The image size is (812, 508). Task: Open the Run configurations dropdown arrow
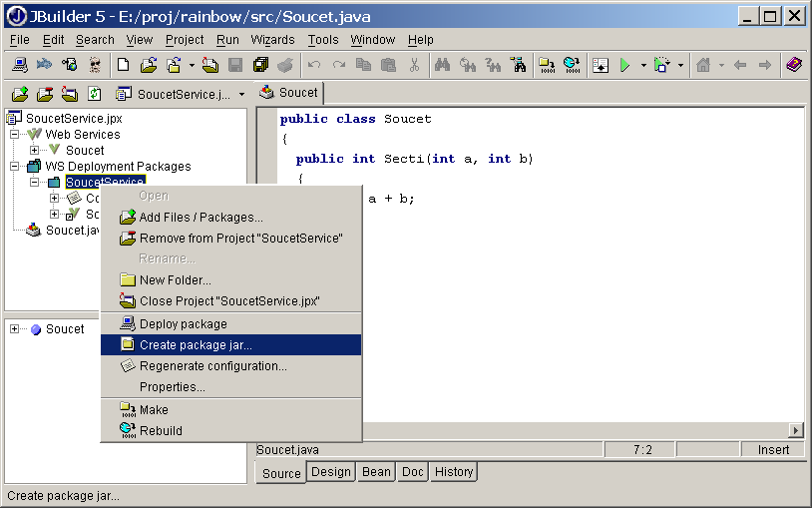pyautogui.click(x=643, y=65)
